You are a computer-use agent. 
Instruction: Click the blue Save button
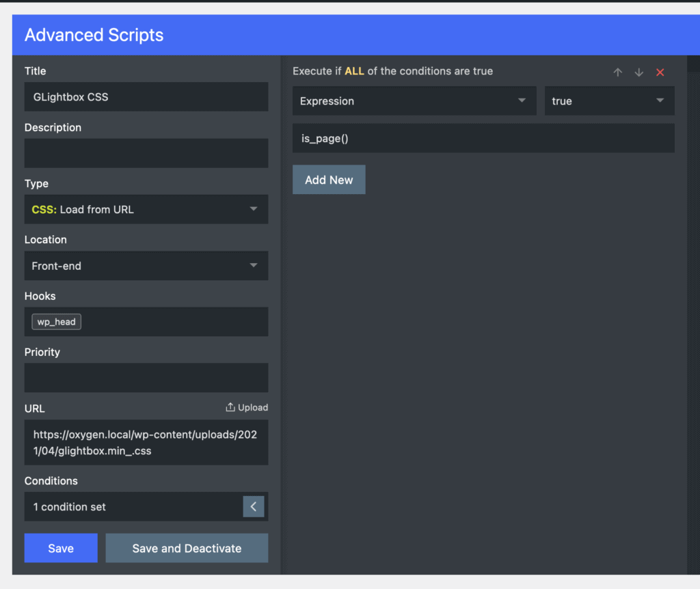(x=61, y=548)
